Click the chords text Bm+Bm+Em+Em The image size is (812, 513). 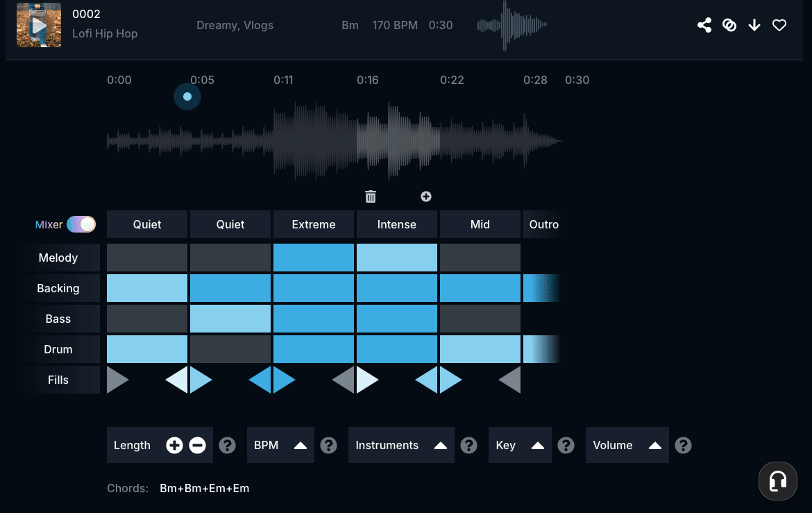coord(205,488)
